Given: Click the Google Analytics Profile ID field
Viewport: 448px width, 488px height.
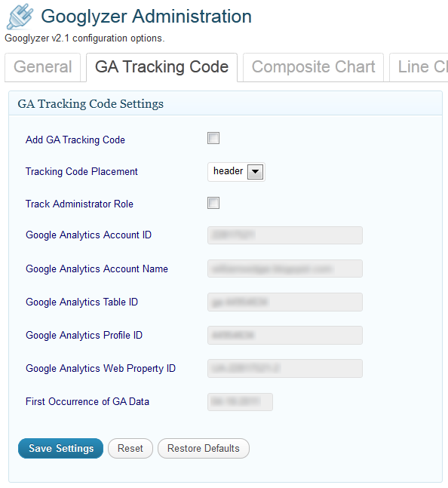Looking at the screenshot, I should tap(285, 335).
